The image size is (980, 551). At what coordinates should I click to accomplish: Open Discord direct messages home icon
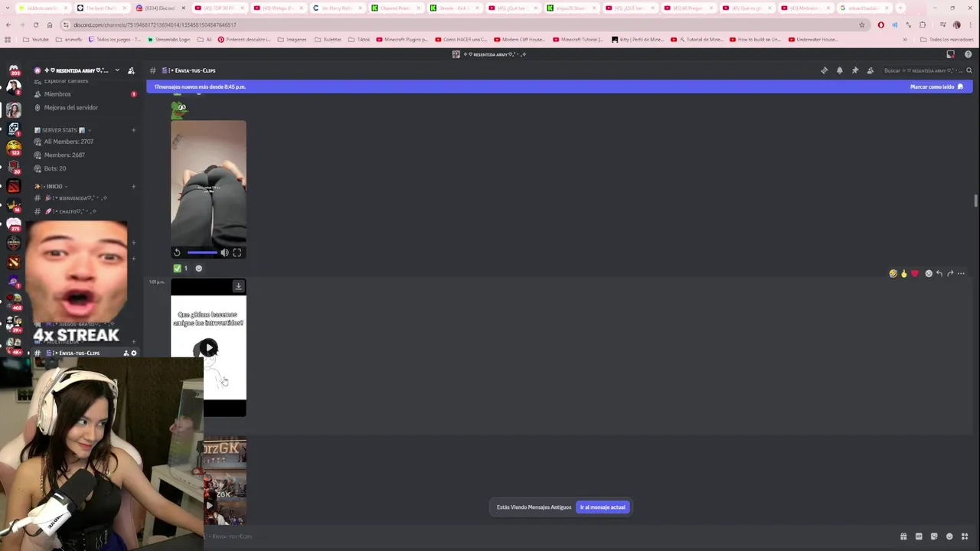(x=14, y=70)
